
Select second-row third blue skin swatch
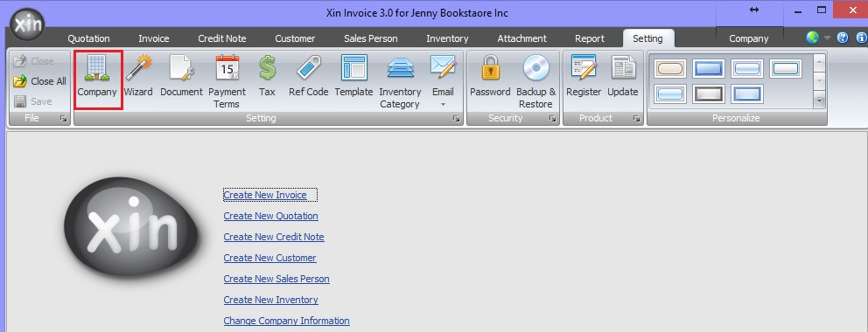(746, 93)
